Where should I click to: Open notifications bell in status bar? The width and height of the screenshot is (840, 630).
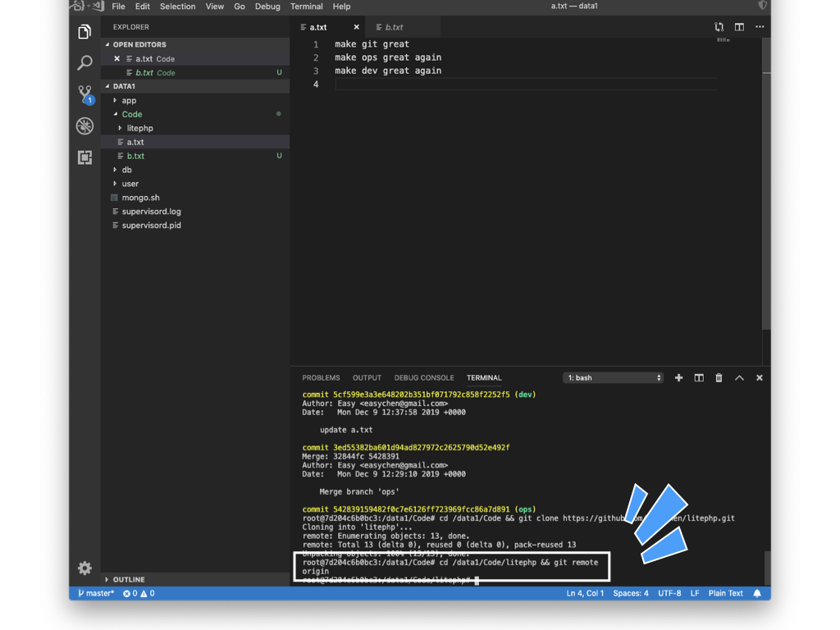point(757,593)
